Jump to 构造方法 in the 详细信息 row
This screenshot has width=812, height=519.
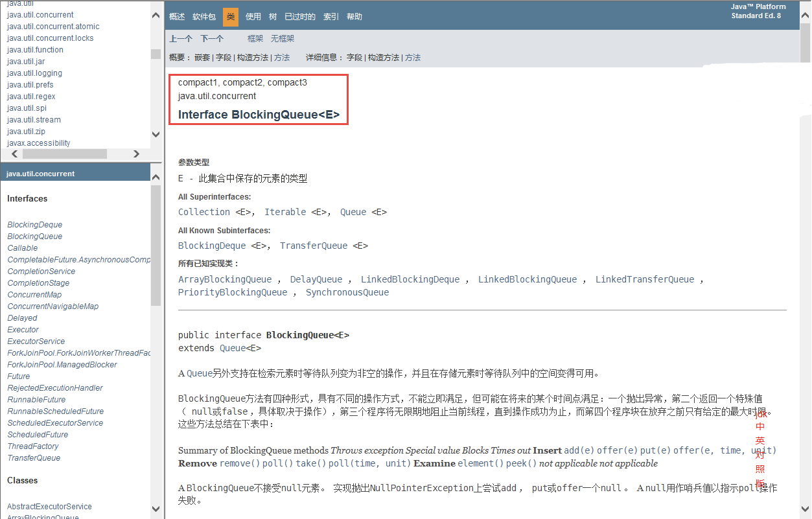[x=384, y=58]
